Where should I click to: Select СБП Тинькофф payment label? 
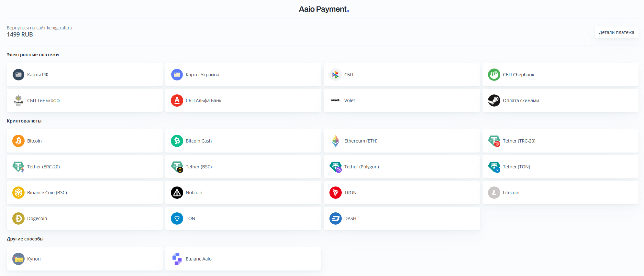[43, 101]
